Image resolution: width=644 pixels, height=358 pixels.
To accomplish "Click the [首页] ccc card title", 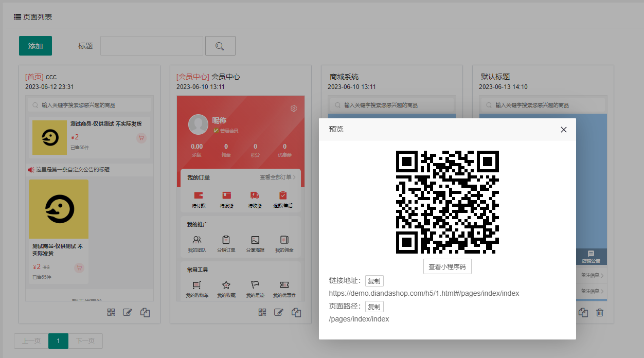I will click(x=41, y=77).
